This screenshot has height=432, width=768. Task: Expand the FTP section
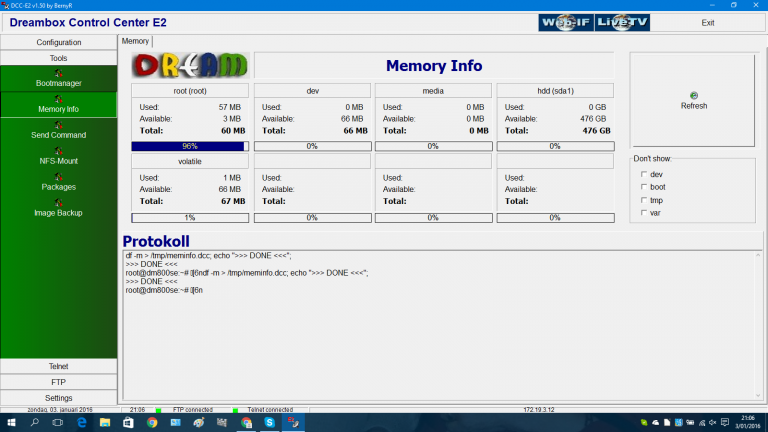point(58,382)
